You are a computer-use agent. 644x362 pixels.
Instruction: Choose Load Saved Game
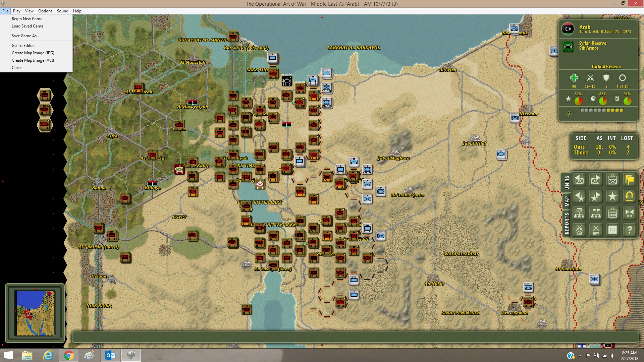[36, 26]
